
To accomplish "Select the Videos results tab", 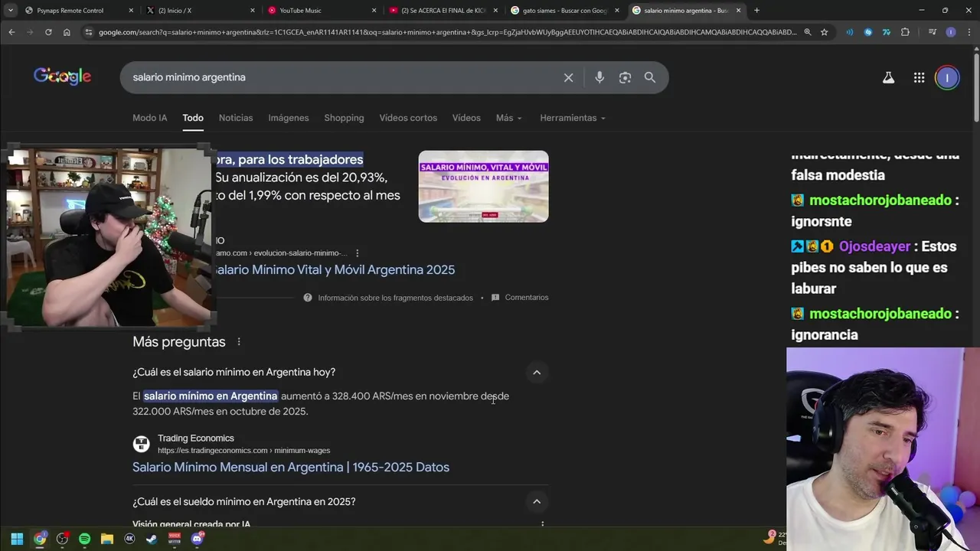I will click(x=466, y=118).
